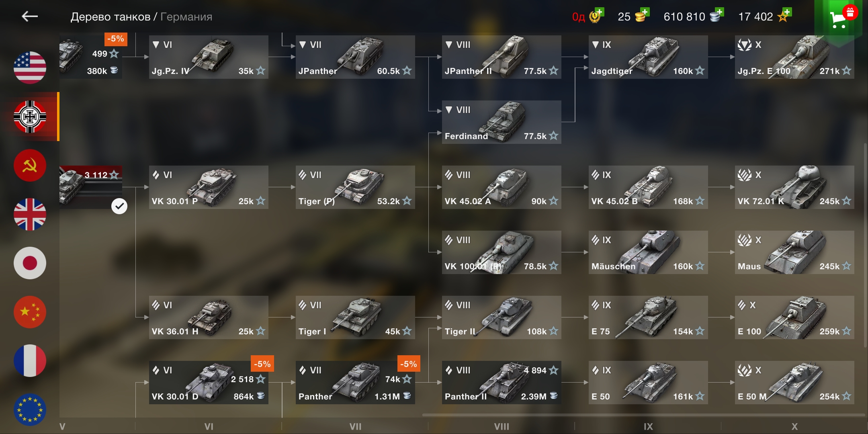The image size is (868, 434).
Task: Go back using the arrow icon
Action: click(x=30, y=16)
